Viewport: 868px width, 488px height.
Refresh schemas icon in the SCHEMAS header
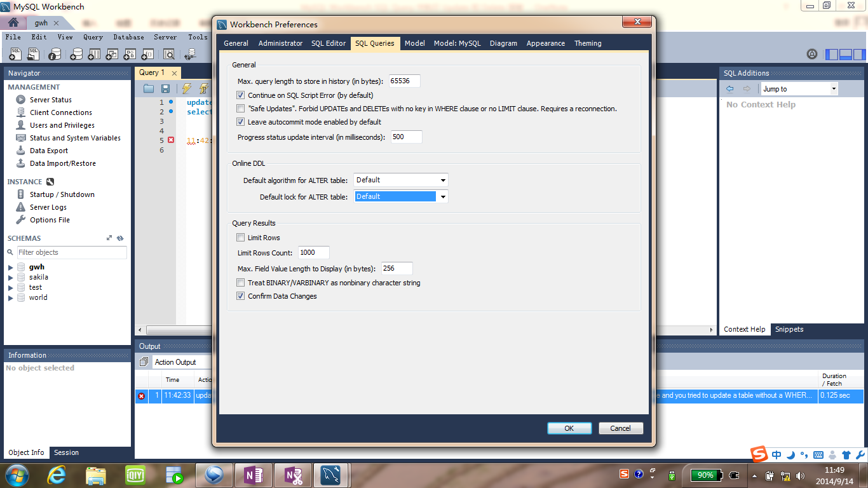[x=120, y=238]
